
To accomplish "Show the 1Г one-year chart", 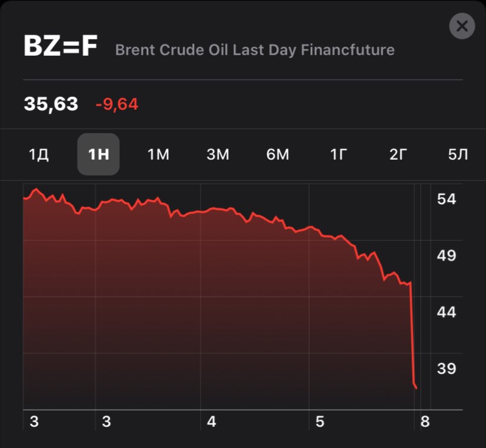I will 338,155.
